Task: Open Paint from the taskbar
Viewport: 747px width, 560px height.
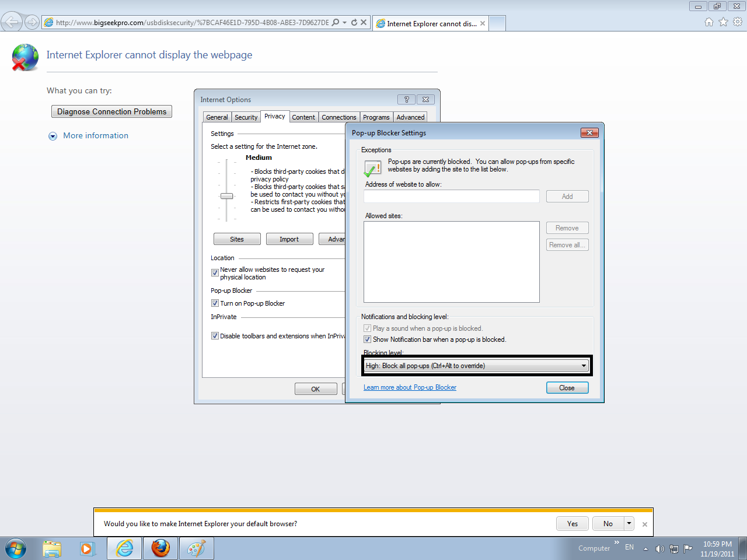Action: (197, 549)
